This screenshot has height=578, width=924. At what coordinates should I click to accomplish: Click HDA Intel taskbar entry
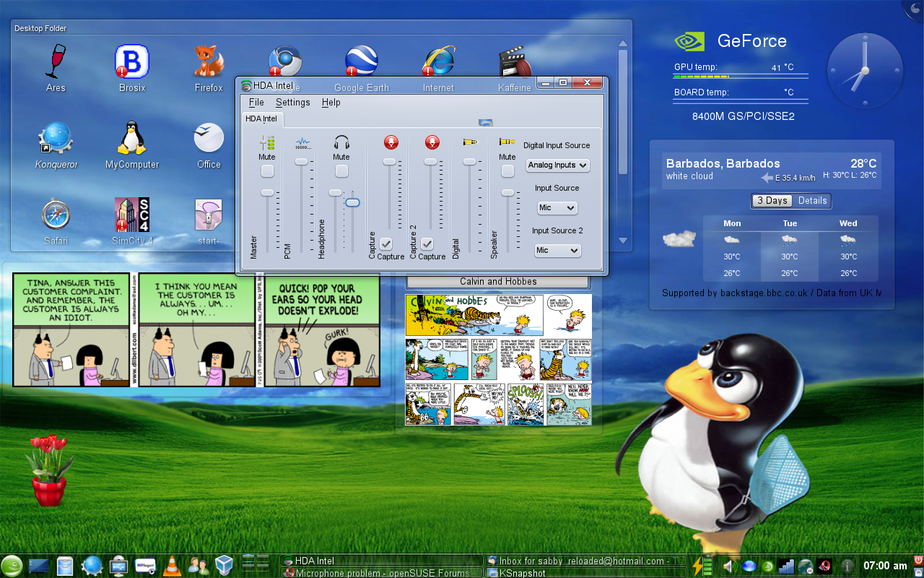pyautogui.click(x=381, y=561)
